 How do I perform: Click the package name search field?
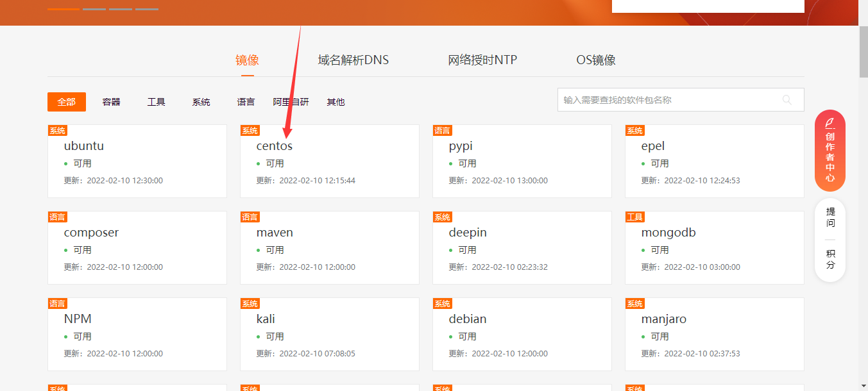click(x=681, y=100)
